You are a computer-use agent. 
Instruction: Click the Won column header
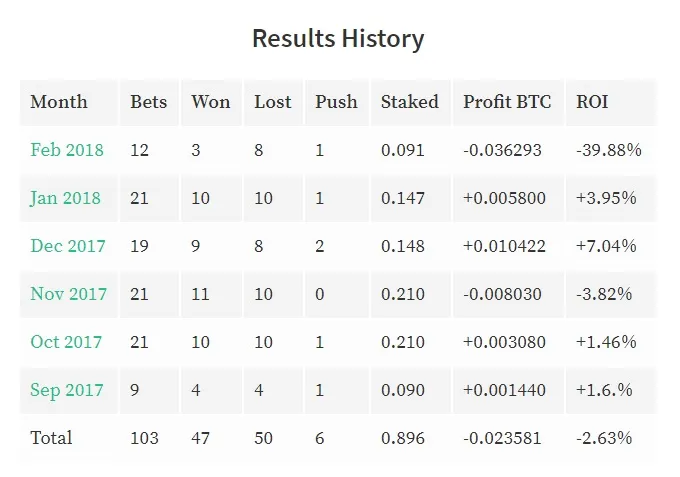[211, 102]
